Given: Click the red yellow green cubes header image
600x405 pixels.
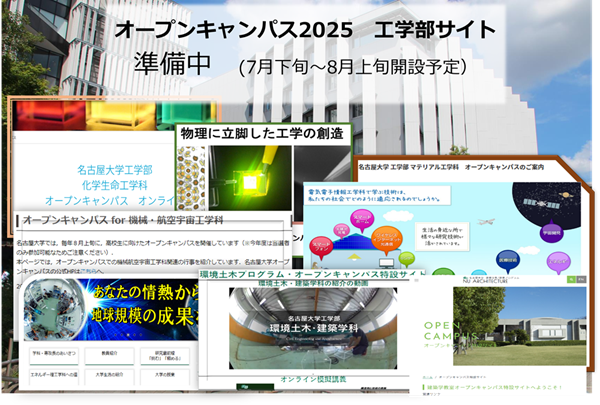Looking at the screenshot, I should pyautogui.click(x=113, y=116).
